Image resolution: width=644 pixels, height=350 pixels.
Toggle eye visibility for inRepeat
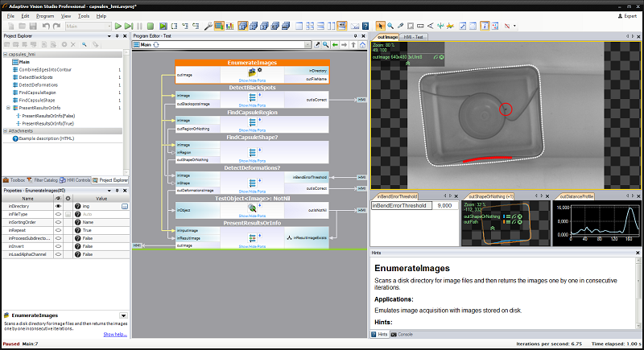[58, 231]
